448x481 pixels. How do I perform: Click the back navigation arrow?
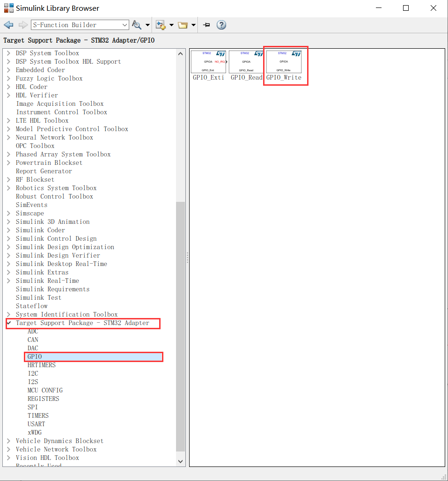coord(8,25)
